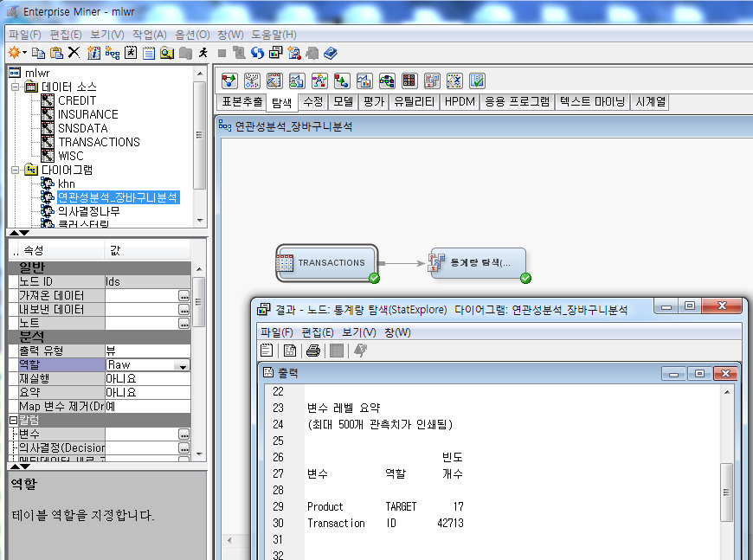Open 보기(V) menu in the results window

[358, 332]
